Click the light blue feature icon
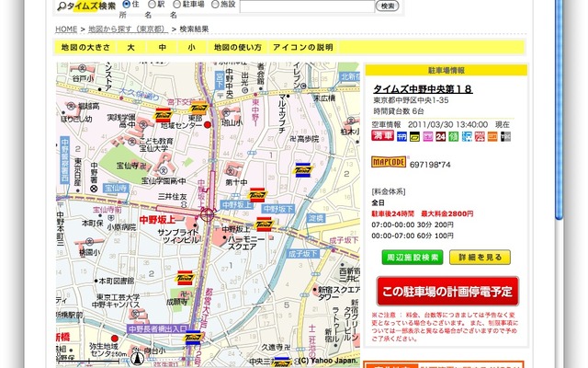Image resolution: width=588 pixels, height=368 pixels. click(x=467, y=136)
